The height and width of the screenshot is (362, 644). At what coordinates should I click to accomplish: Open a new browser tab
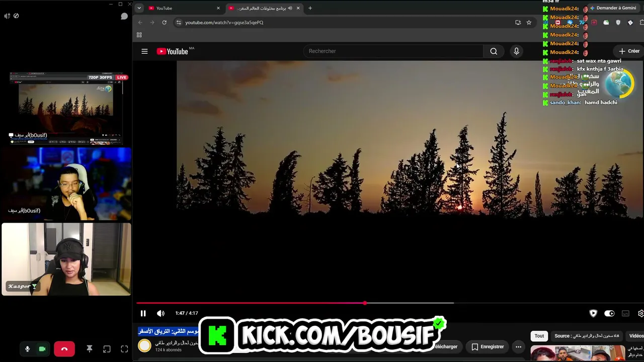310,8
